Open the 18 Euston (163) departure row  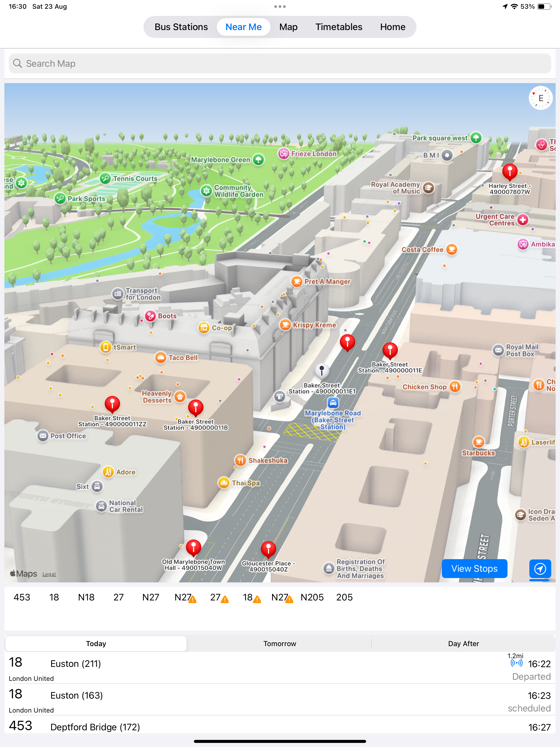(x=280, y=700)
